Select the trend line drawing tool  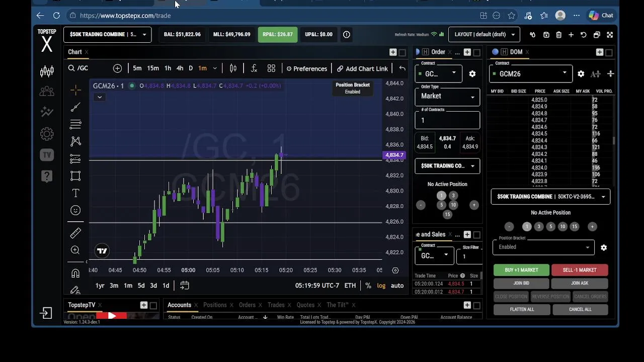click(x=75, y=107)
